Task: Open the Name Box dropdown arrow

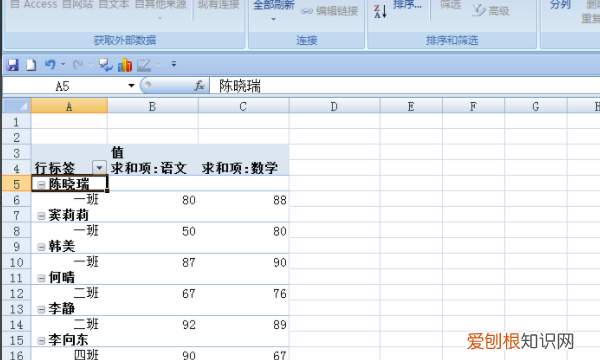Action: point(131,85)
